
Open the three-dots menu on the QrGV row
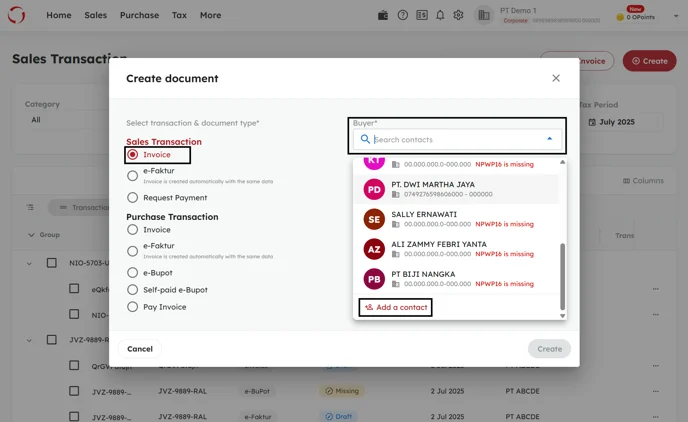click(656, 365)
